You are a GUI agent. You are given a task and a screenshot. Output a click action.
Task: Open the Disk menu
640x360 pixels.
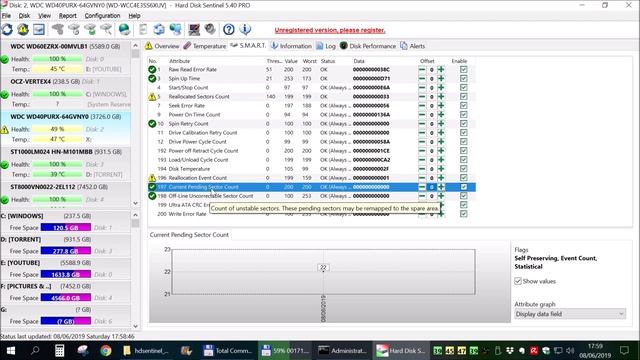[x=24, y=16]
